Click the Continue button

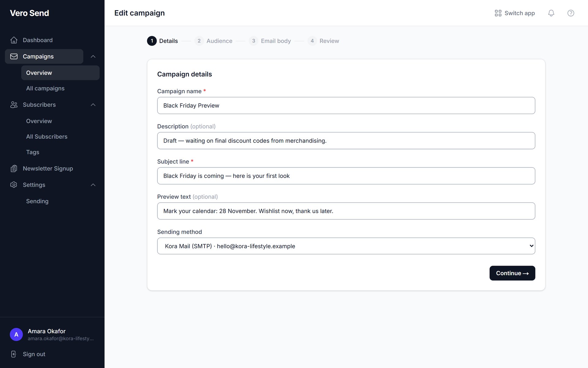click(x=512, y=273)
